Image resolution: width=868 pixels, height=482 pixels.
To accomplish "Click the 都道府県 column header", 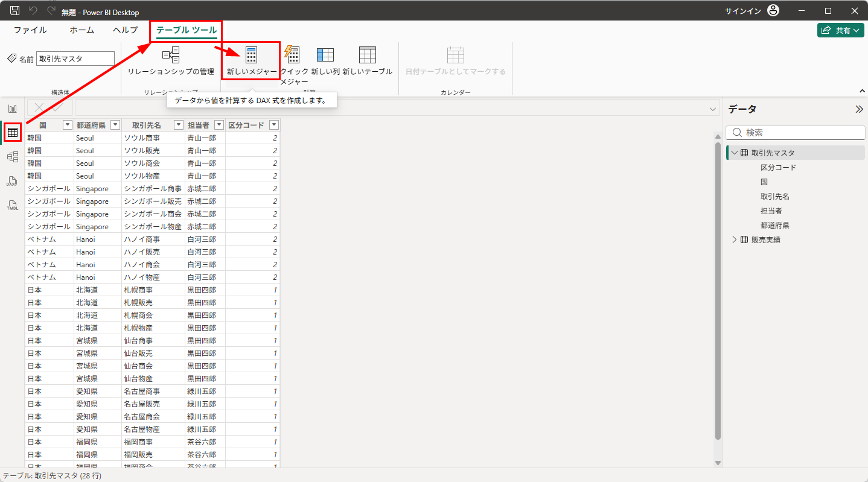I will click(x=97, y=125).
